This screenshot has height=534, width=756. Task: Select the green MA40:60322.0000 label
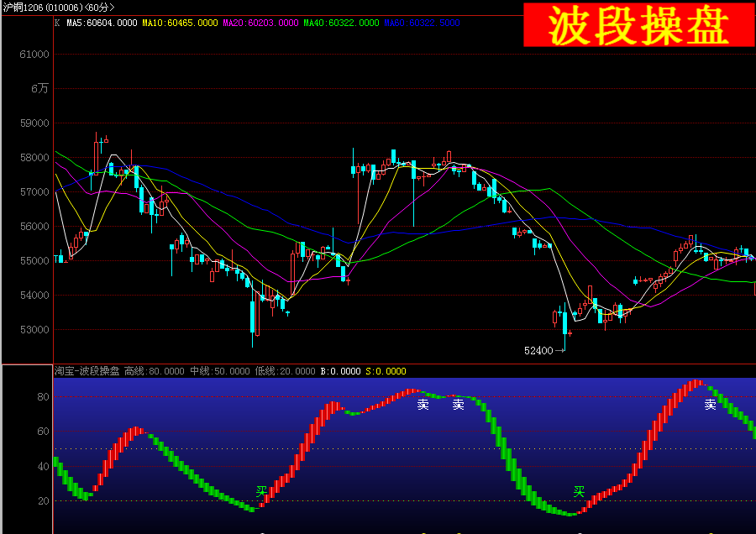(341, 23)
